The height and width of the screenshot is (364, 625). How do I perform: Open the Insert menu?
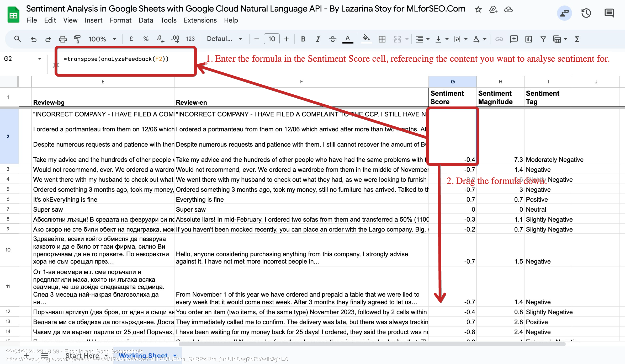click(94, 20)
